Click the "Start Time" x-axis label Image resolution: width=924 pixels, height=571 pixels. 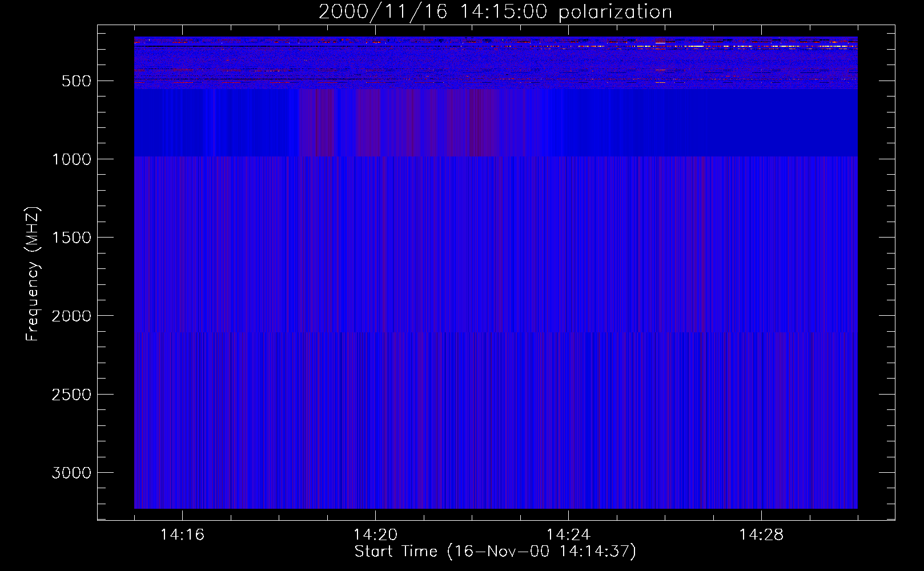tap(495, 552)
